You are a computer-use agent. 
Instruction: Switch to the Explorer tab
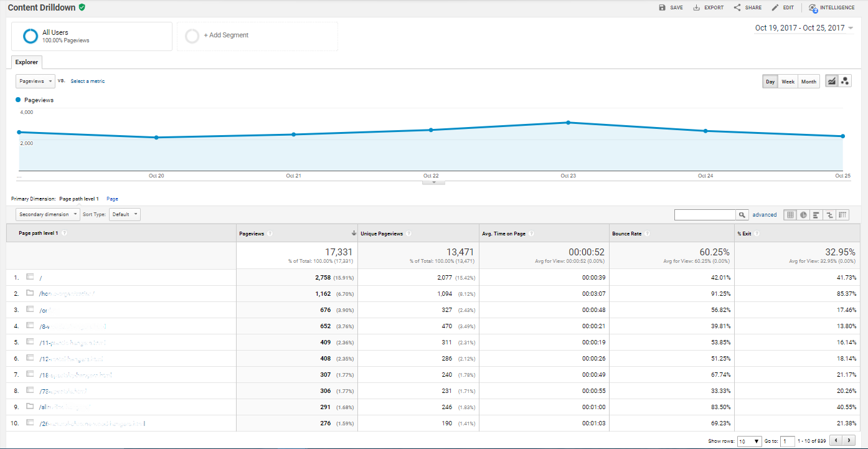click(26, 62)
